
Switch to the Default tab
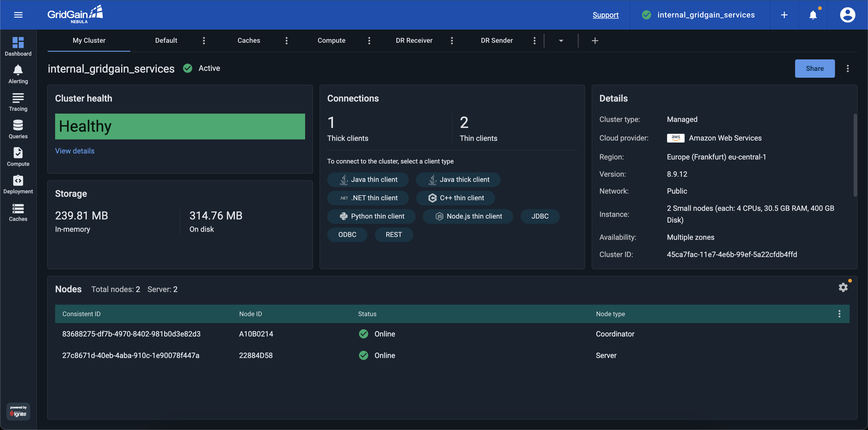click(x=166, y=40)
